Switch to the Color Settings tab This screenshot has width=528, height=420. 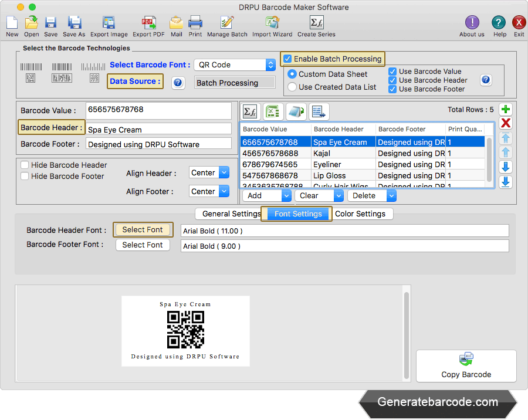(x=360, y=214)
